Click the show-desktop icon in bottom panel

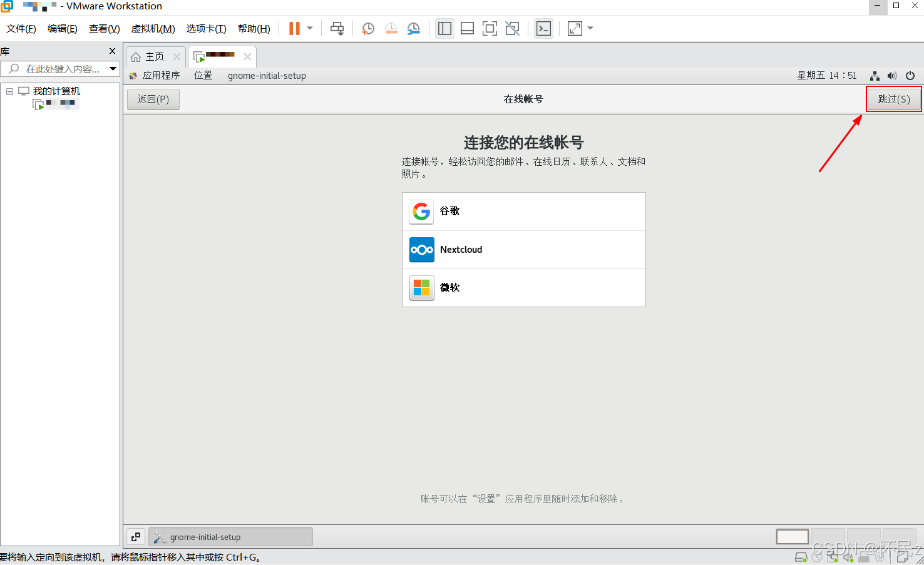136,537
